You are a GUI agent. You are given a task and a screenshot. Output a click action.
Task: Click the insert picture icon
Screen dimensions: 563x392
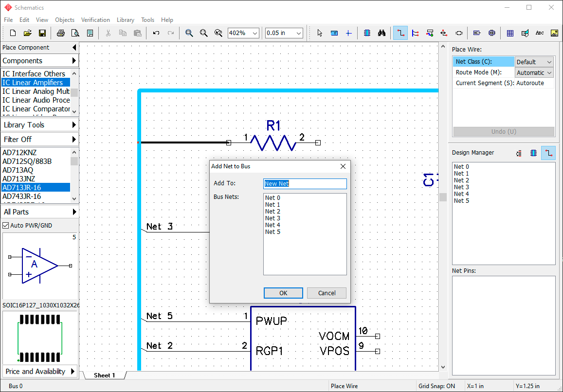(x=554, y=33)
